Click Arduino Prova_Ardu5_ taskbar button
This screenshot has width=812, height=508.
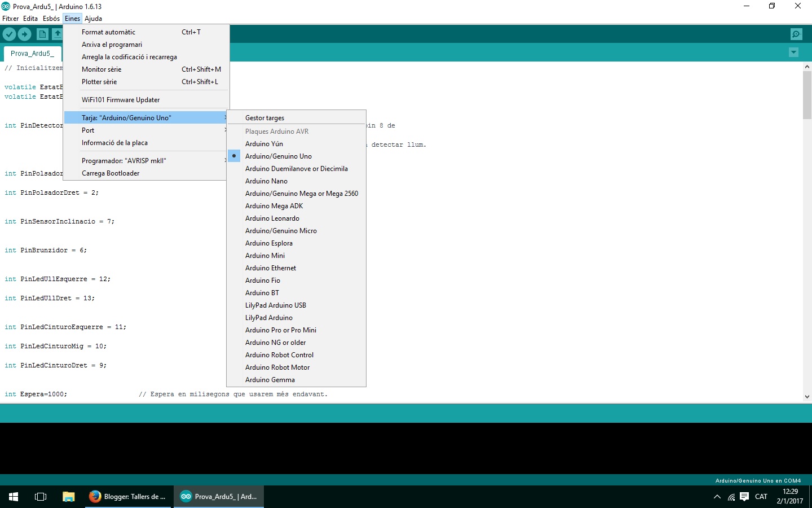tap(219, 497)
